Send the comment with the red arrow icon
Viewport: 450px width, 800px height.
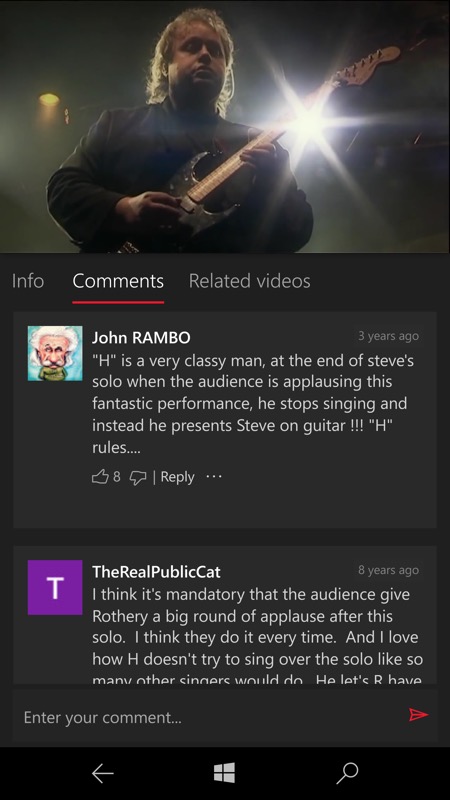tap(418, 715)
